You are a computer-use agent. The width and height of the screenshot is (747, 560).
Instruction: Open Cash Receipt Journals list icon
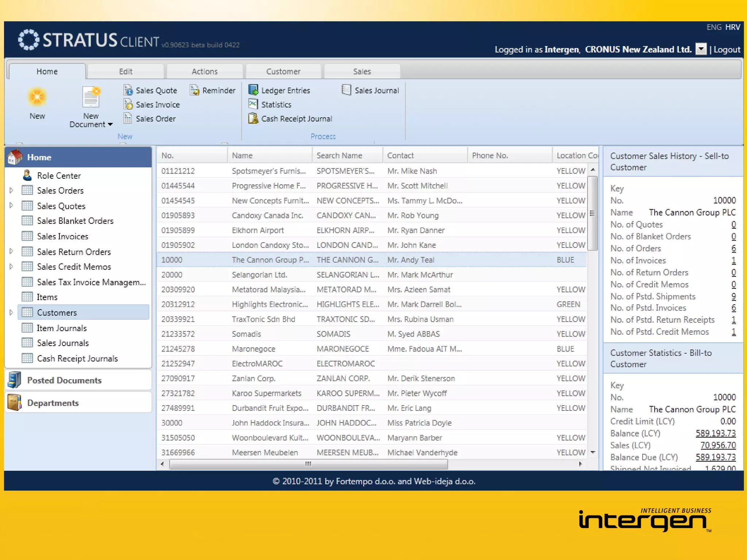click(x=27, y=358)
